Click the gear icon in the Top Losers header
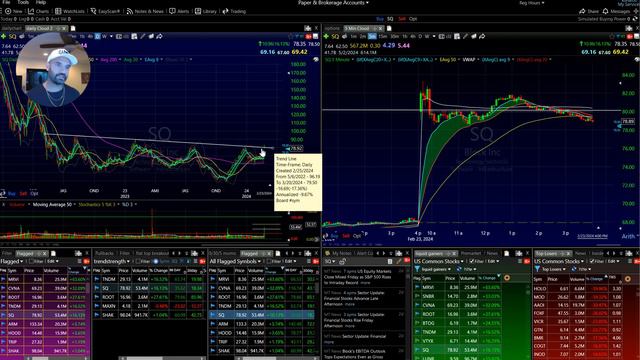The width and height of the screenshot is (640, 360). 628,279
